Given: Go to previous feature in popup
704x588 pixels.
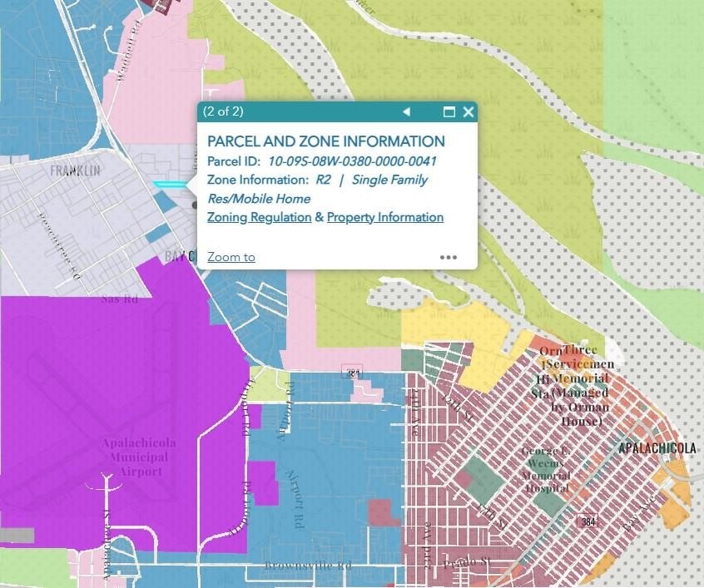Looking at the screenshot, I should [407, 111].
